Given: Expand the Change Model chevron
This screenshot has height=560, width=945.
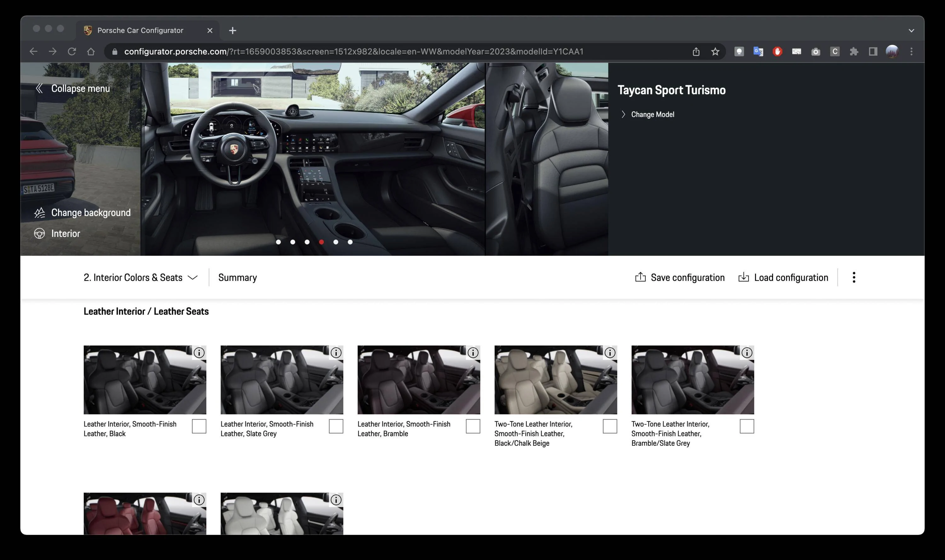Looking at the screenshot, I should (623, 114).
